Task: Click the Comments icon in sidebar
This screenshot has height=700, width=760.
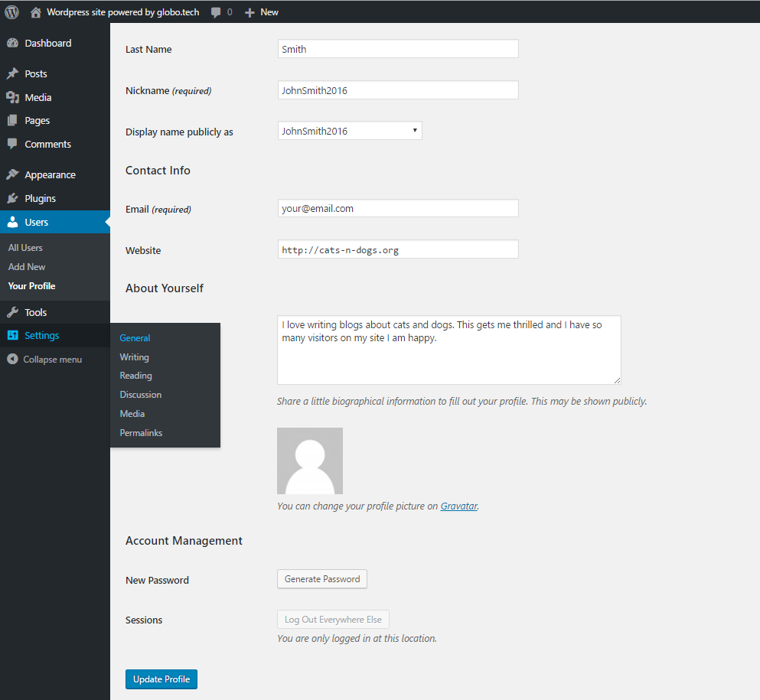Action: [12, 144]
